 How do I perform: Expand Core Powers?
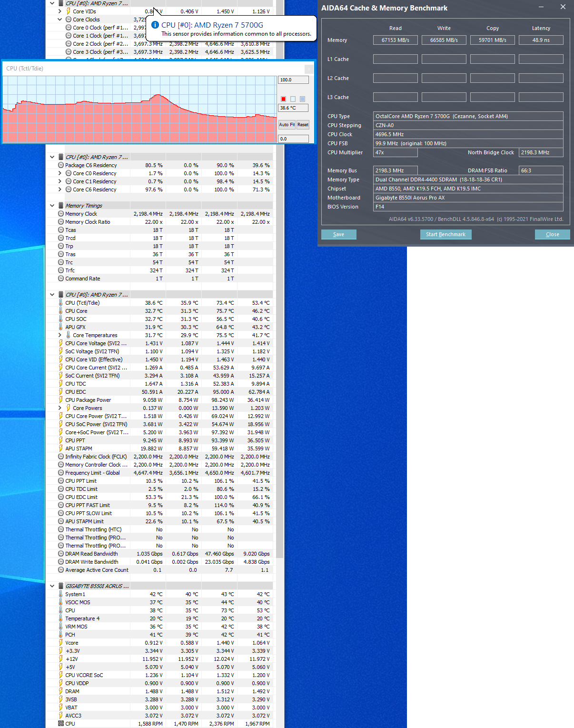pos(59,408)
